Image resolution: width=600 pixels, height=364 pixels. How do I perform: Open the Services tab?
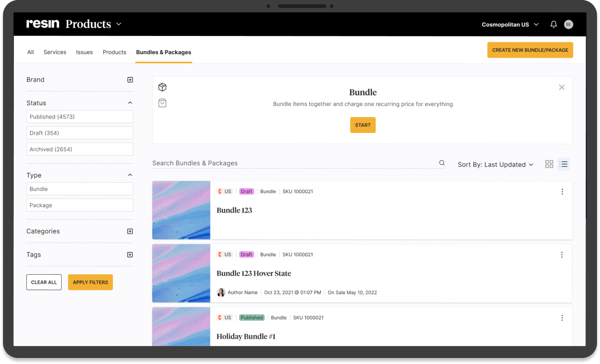[55, 52]
